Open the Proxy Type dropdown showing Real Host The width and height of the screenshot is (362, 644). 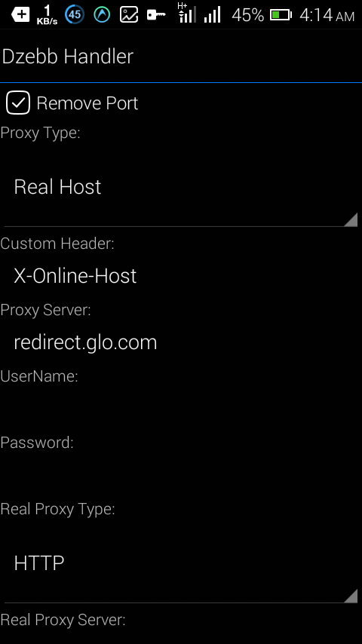click(x=181, y=187)
